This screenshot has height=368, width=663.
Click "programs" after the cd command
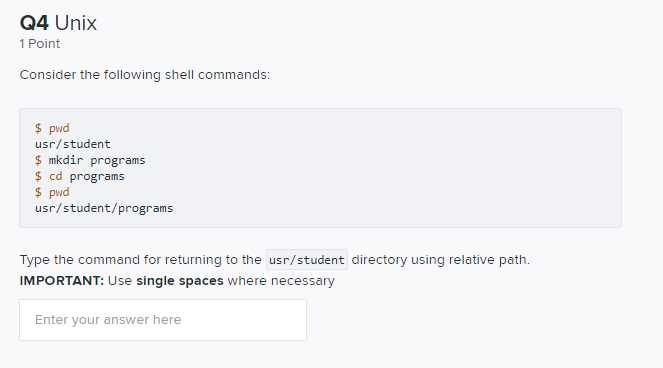(97, 176)
